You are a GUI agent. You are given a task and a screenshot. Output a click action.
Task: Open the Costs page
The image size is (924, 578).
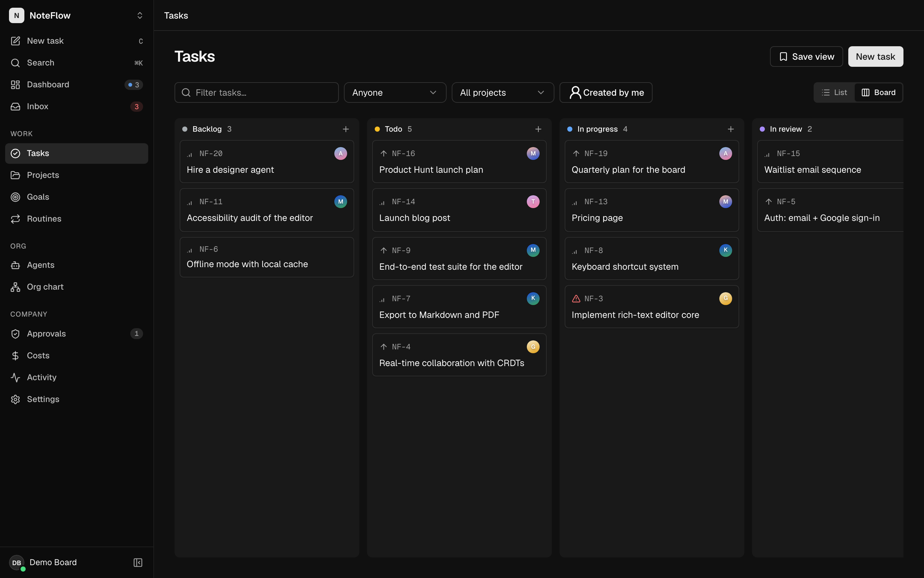[x=77, y=355]
